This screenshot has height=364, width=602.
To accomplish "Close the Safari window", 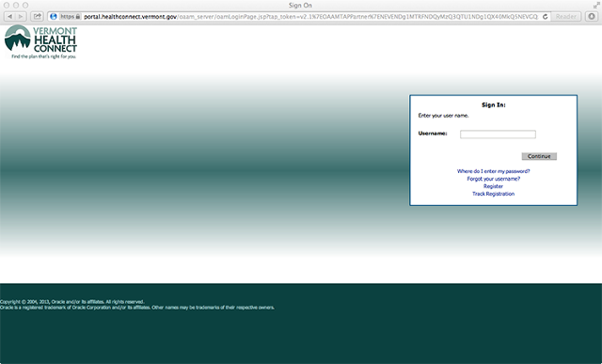I will coord(7,5).
